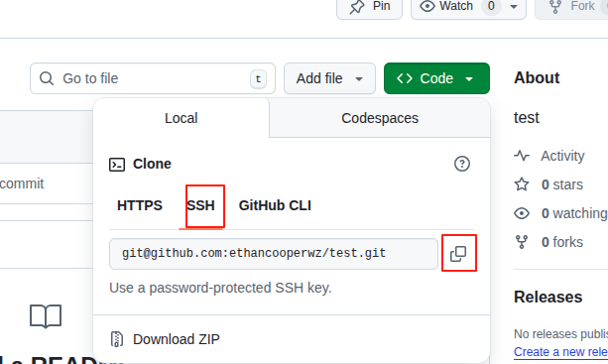Open the clone help question-mark icon
The height and width of the screenshot is (364, 608).
462,164
